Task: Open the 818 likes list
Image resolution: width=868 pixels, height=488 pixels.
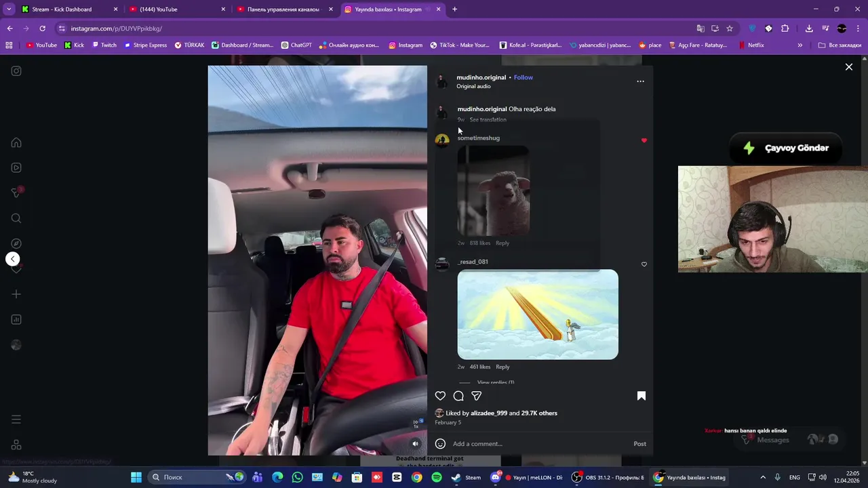Action: [x=479, y=243]
